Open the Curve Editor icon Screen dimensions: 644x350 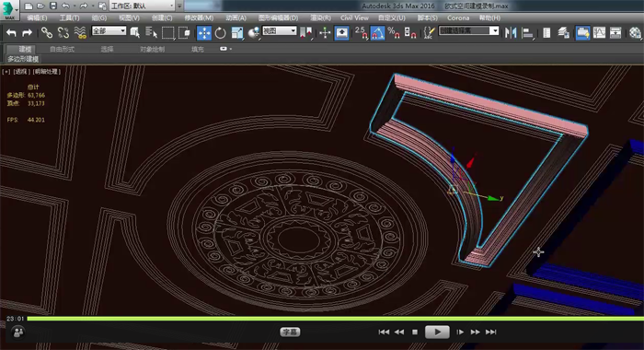point(599,32)
